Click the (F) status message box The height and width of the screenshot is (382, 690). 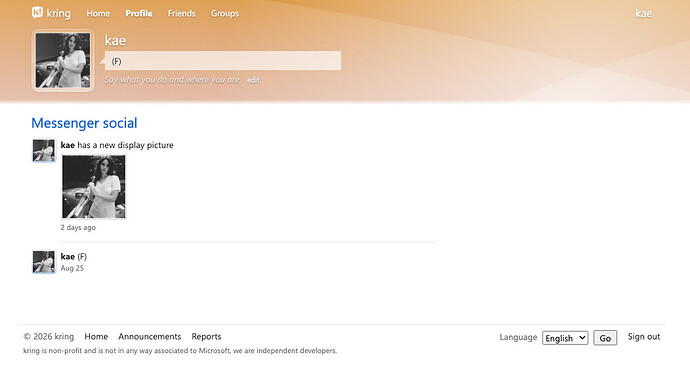[223, 61]
